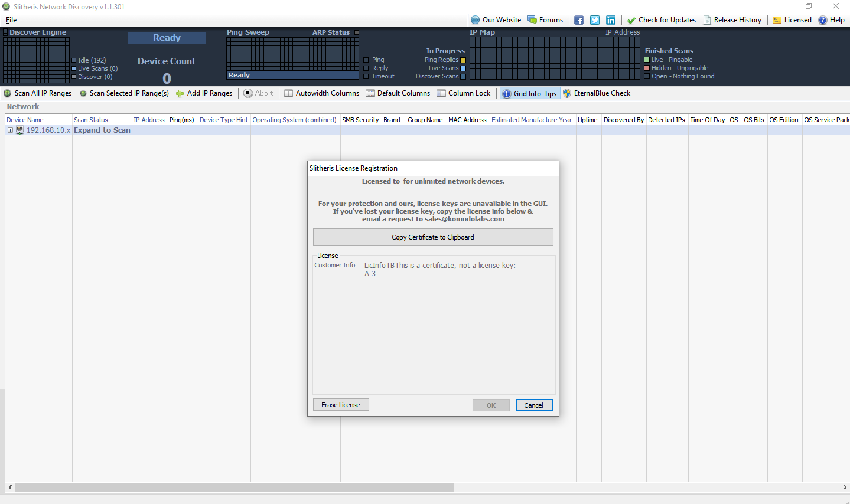The width and height of the screenshot is (850, 504).
Task: Click the Group Name column header
Action: 426,120
